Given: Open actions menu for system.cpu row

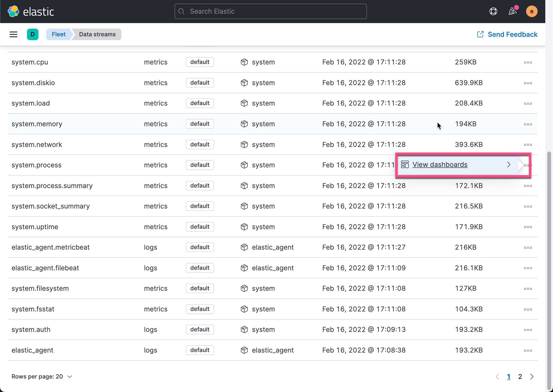Looking at the screenshot, I should [x=528, y=62].
